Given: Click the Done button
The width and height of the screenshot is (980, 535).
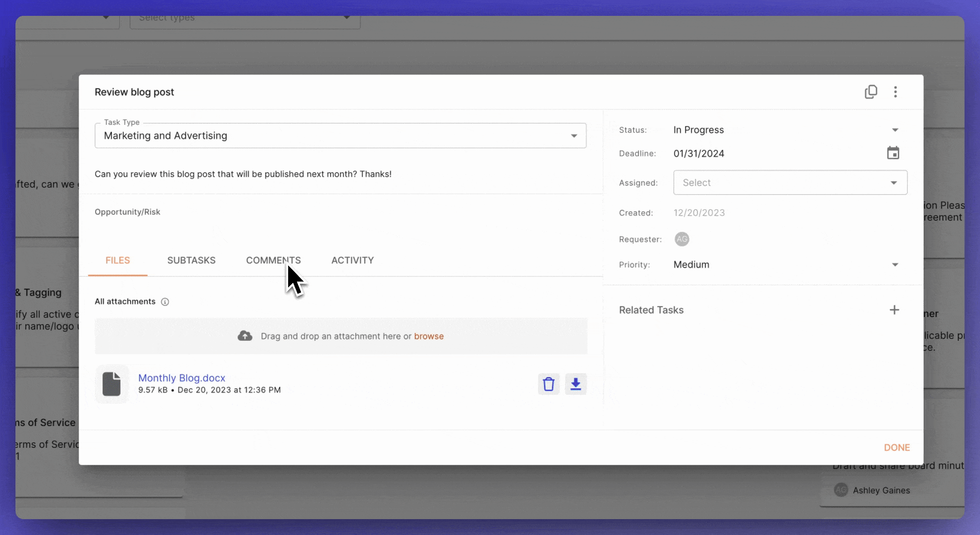Looking at the screenshot, I should click(897, 447).
